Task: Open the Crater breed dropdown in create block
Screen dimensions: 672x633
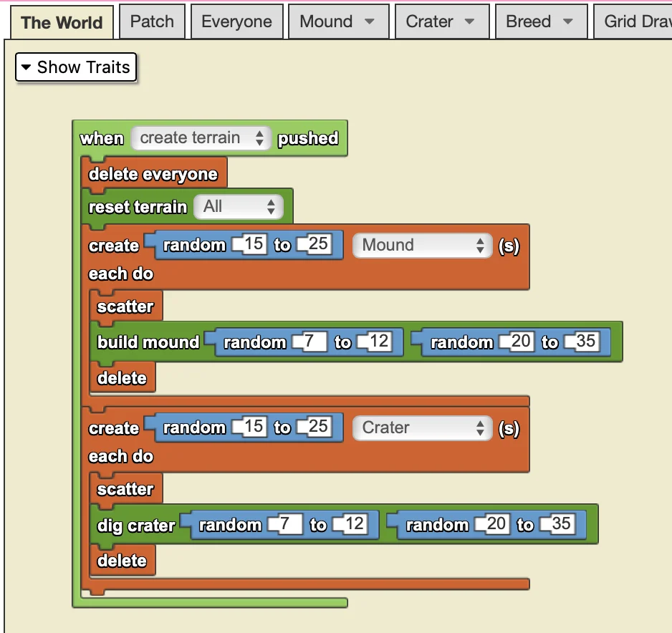Action: pos(423,428)
